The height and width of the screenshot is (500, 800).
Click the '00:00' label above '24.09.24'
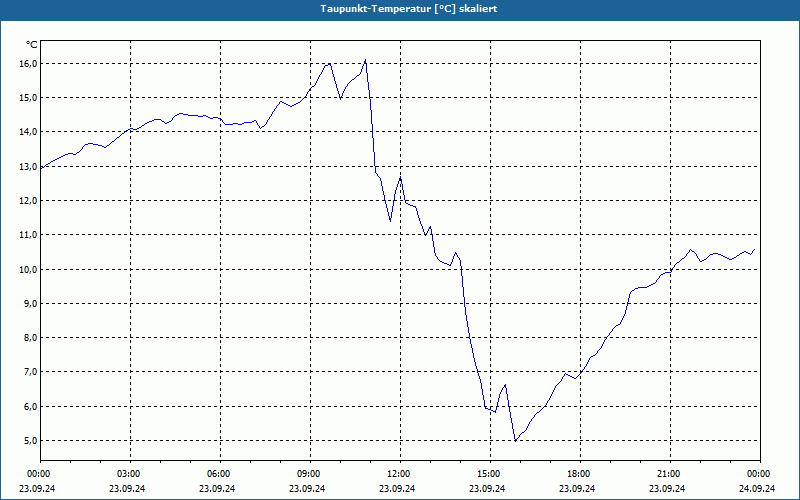click(x=760, y=474)
